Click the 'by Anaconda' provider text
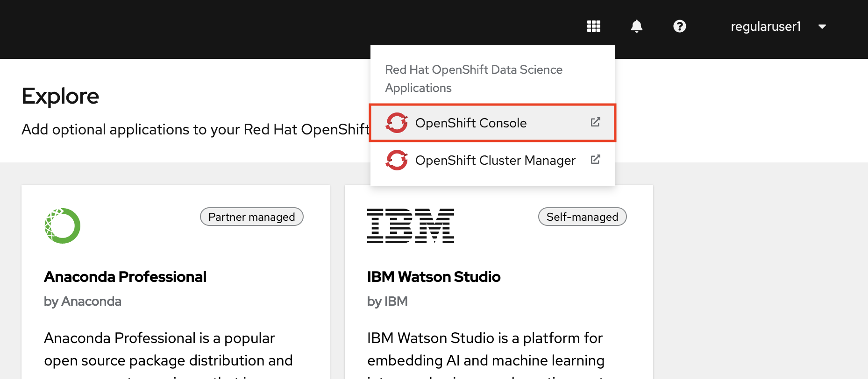868x379 pixels. (83, 302)
